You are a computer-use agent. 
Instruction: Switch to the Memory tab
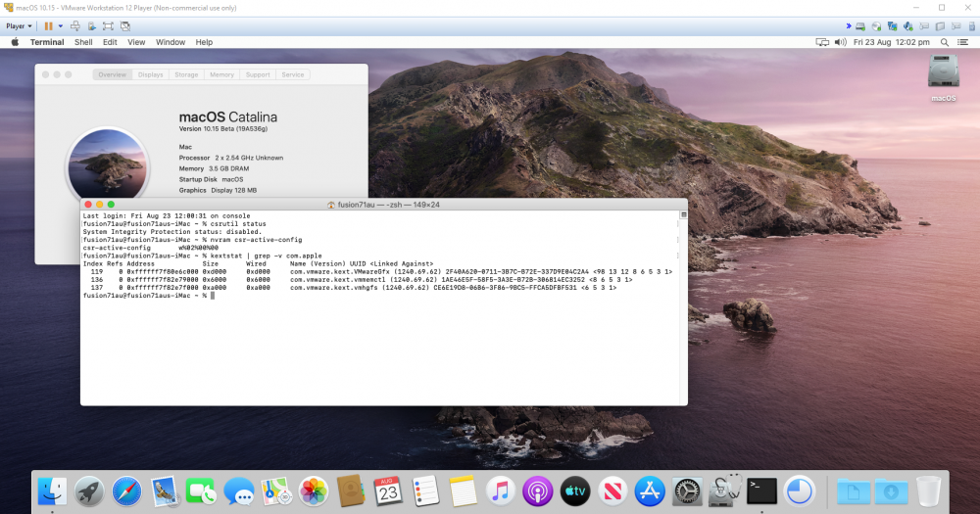tap(221, 74)
